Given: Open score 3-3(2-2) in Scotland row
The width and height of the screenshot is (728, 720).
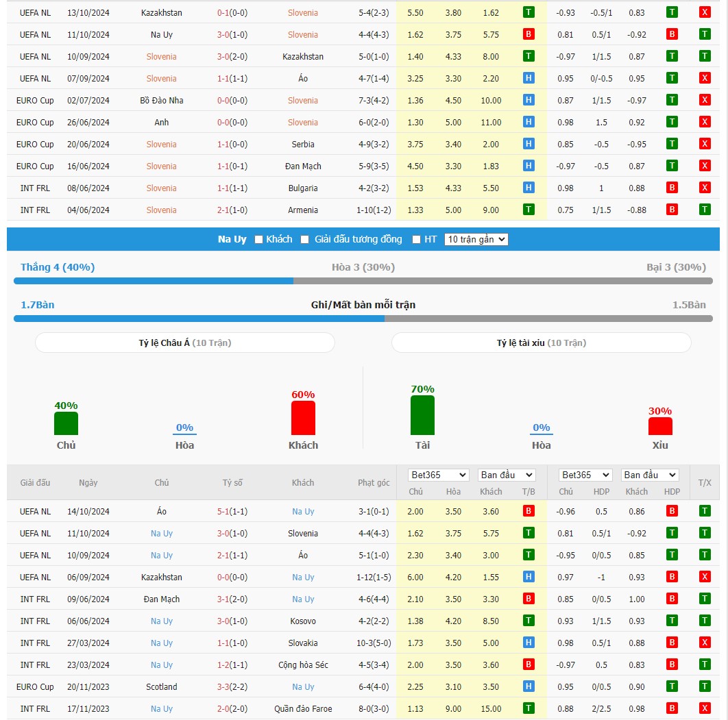Looking at the screenshot, I should pos(232,686).
